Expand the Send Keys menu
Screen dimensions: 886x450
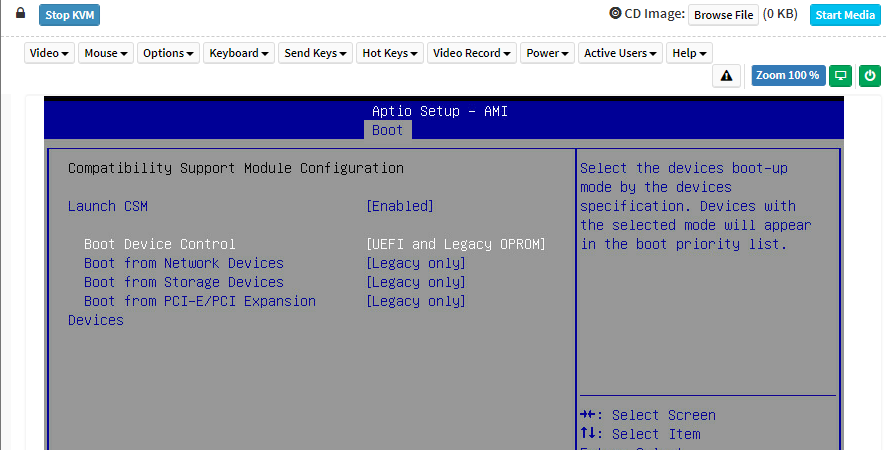pyautogui.click(x=315, y=53)
